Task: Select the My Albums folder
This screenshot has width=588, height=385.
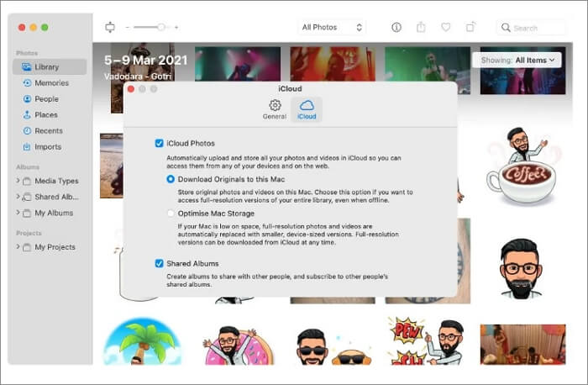Action: click(48, 214)
